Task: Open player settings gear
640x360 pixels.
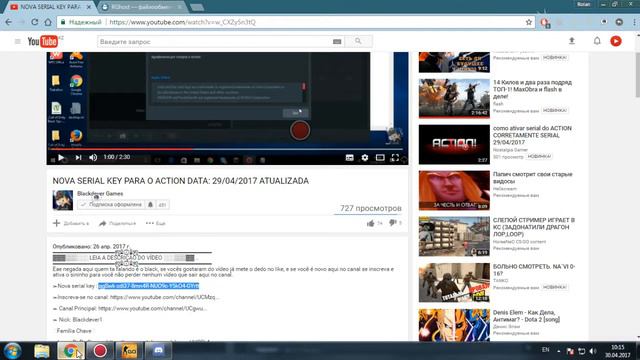Action: (364, 158)
